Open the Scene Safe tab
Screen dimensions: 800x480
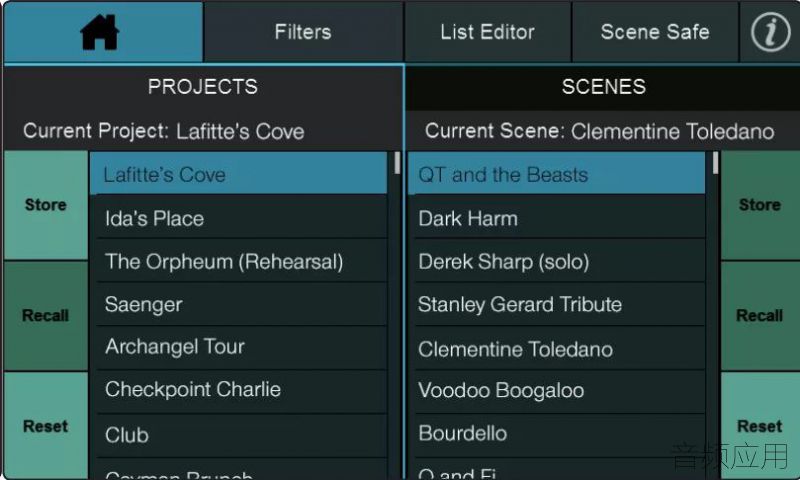(x=655, y=32)
